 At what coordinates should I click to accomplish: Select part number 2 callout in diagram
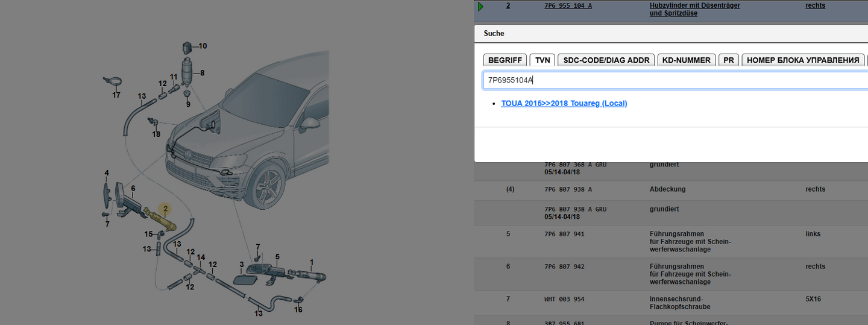[x=166, y=209]
